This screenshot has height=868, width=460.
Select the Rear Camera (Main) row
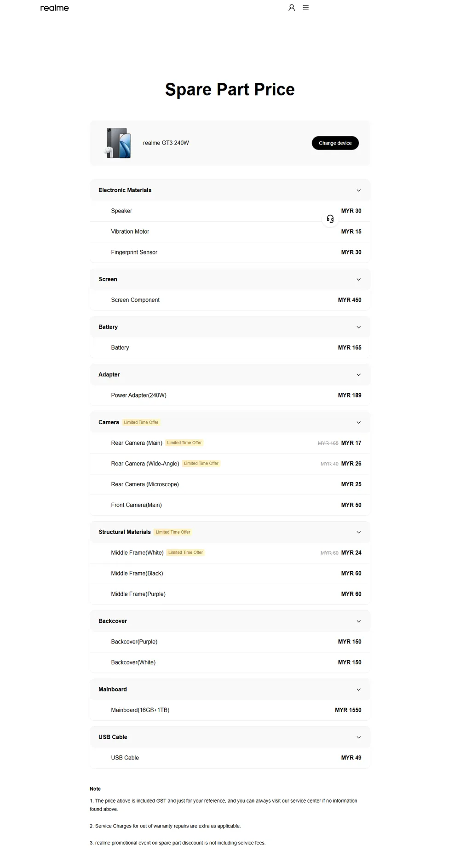pos(230,443)
